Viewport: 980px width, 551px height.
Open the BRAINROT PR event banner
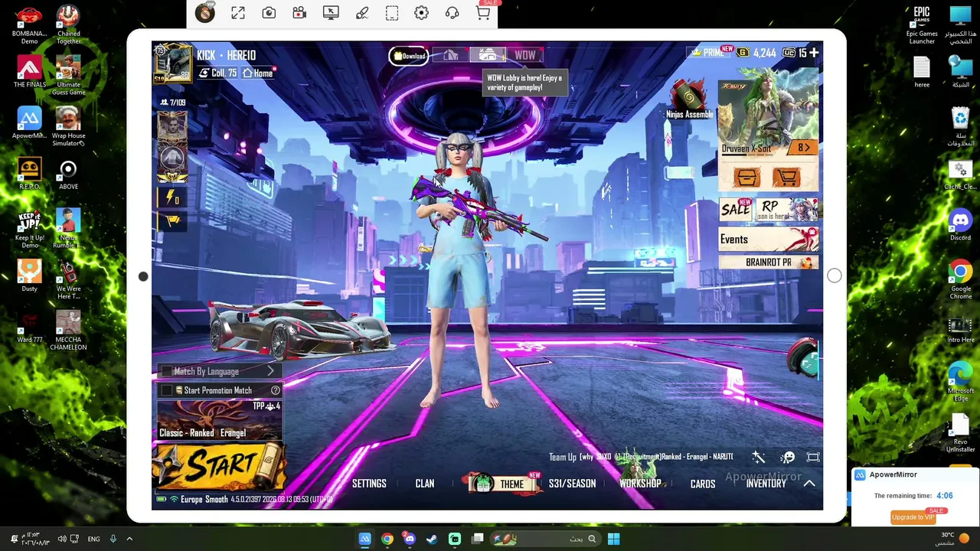(x=768, y=262)
